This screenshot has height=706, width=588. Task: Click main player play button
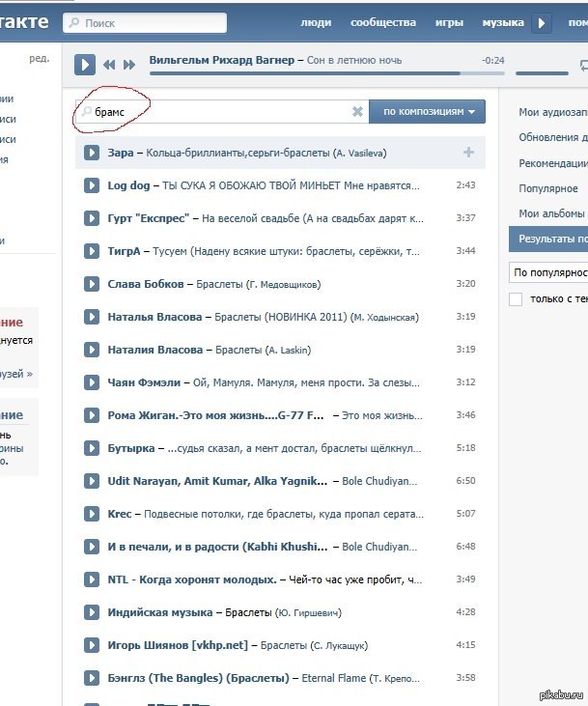85,65
